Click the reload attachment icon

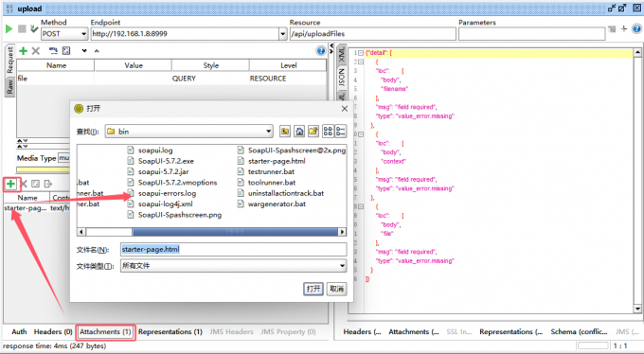click(36, 184)
